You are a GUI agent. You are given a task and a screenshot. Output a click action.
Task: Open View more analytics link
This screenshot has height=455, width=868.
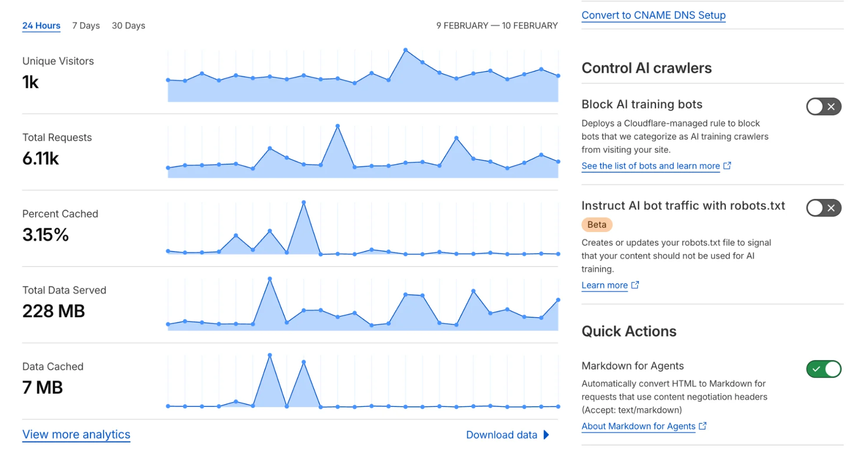(x=76, y=434)
